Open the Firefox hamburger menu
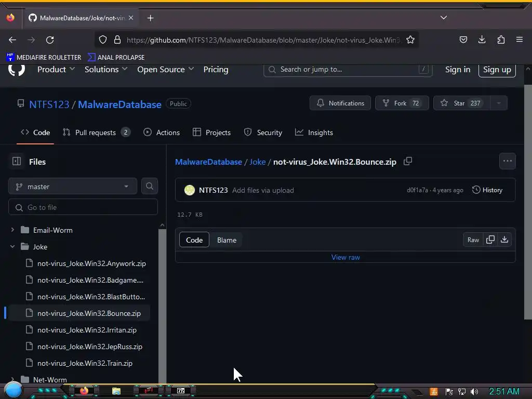Screen dimensions: 532x399 click(519, 39)
